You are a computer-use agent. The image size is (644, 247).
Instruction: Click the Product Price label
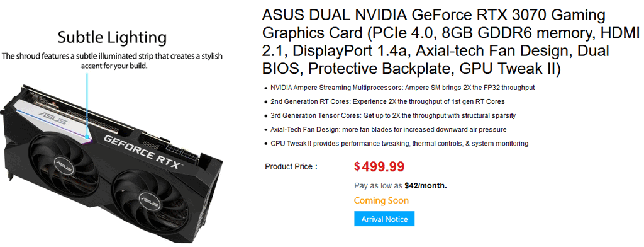pyautogui.click(x=291, y=167)
